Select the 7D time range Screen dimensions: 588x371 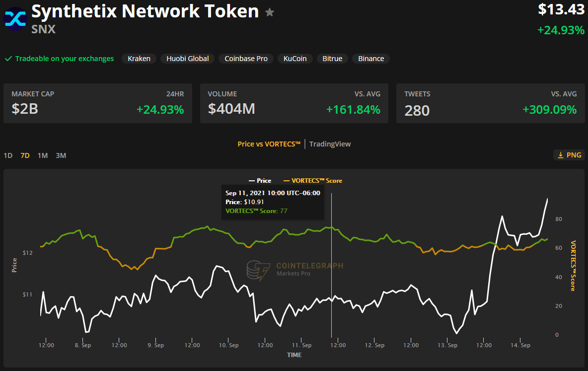[x=25, y=155]
